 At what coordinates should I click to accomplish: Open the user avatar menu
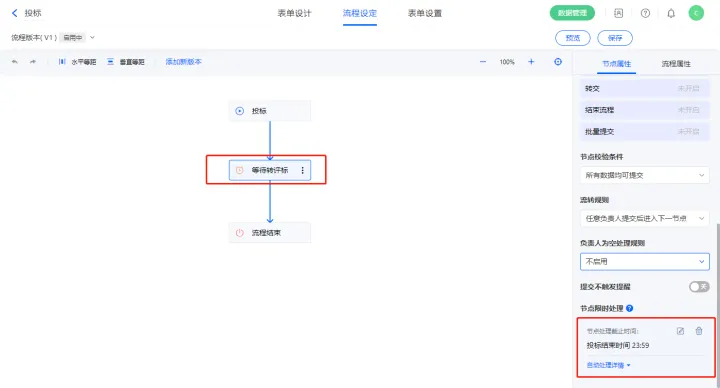click(x=696, y=13)
